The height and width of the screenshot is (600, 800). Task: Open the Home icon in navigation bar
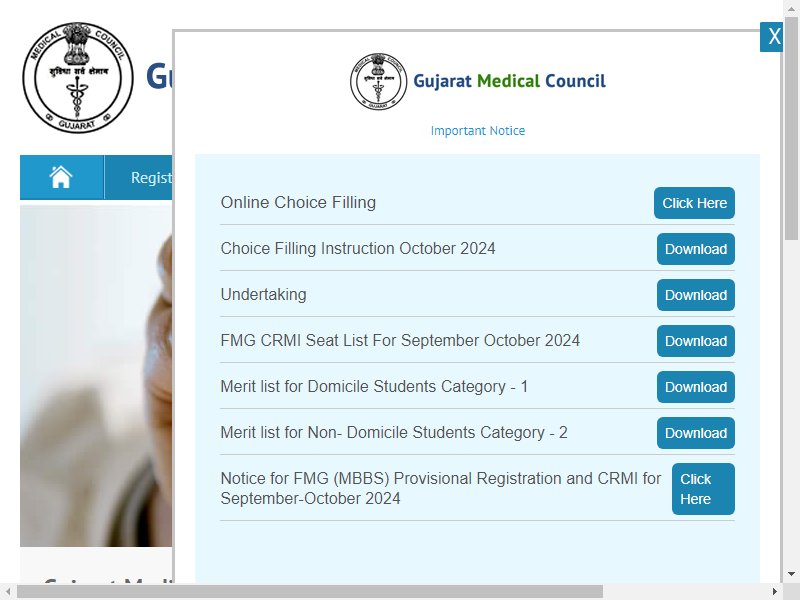[61, 177]
